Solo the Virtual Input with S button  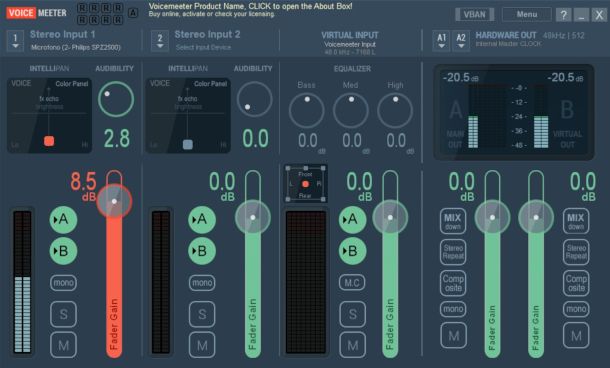pyautogui.click(x=352, y=314)
